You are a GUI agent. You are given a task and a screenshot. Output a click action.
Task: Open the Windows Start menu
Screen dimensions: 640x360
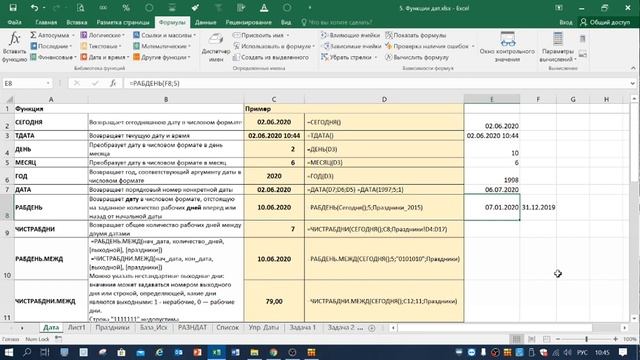(x=9, y=352)
